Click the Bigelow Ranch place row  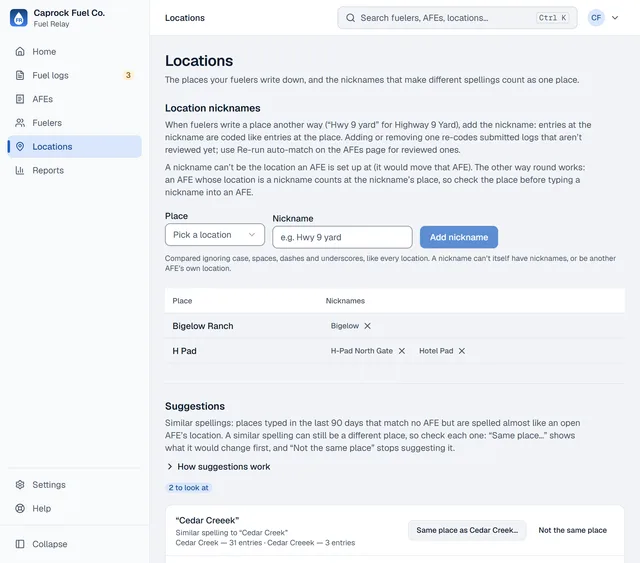(x=394, y=326)
